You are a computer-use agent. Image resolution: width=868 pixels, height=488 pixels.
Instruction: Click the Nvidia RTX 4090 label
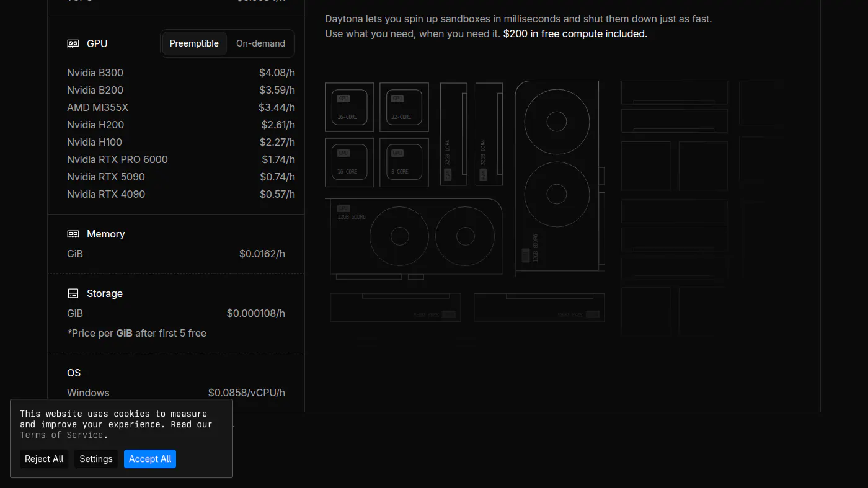(106, 194)
